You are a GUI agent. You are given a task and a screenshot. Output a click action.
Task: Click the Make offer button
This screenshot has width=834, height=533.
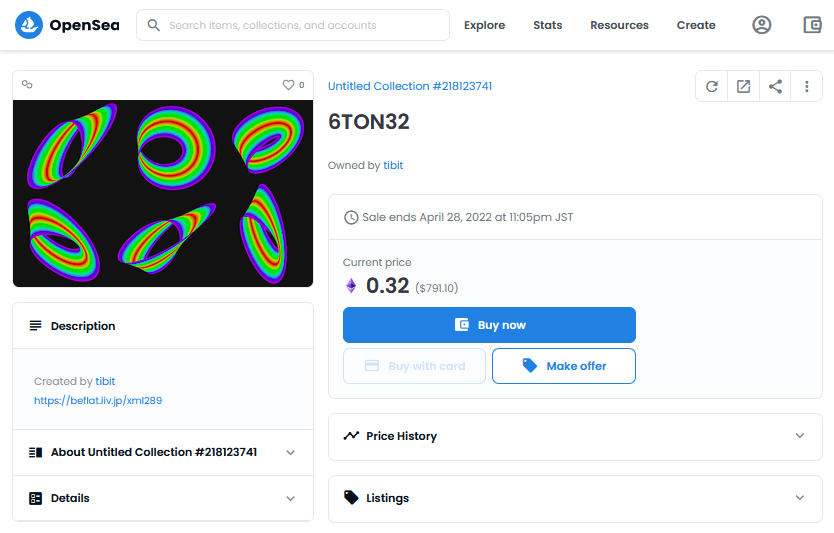click(x=564, y=366)
